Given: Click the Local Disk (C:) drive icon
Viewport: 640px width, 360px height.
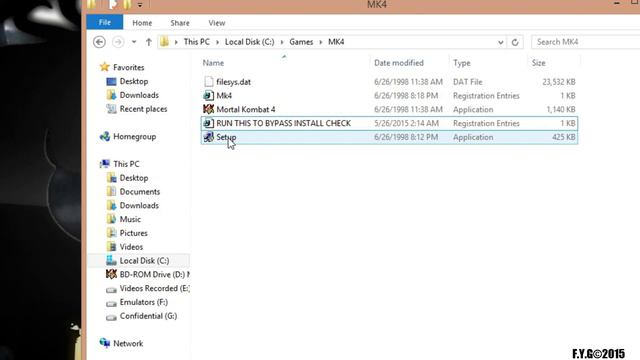Looking at the screenshot, I should [x=111, y=260].
